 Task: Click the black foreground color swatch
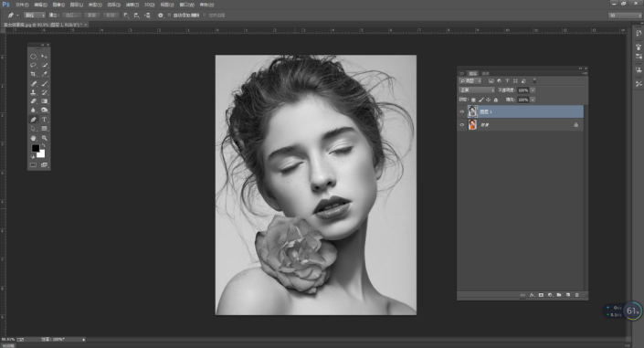coord(36,148)
